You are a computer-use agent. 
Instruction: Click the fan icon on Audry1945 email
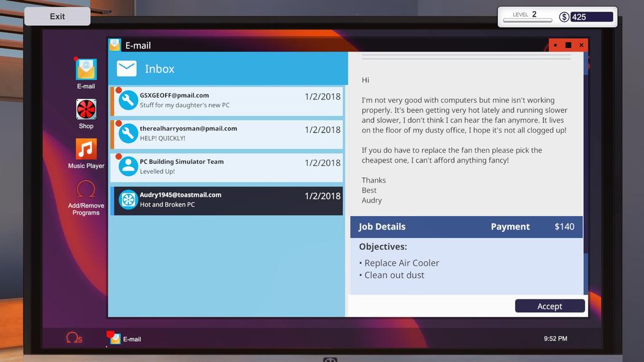(x=128, y=200)
